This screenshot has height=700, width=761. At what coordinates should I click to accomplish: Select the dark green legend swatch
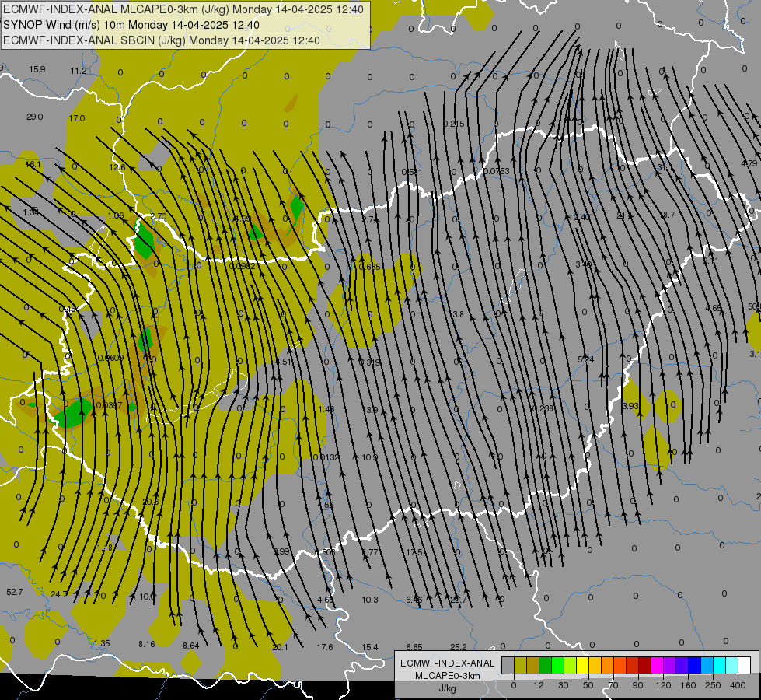click(545, 665)
